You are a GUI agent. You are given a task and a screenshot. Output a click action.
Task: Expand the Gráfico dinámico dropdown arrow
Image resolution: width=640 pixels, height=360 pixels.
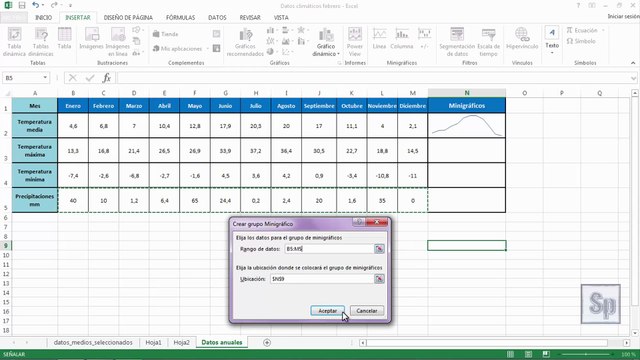(x=338, y=54)
